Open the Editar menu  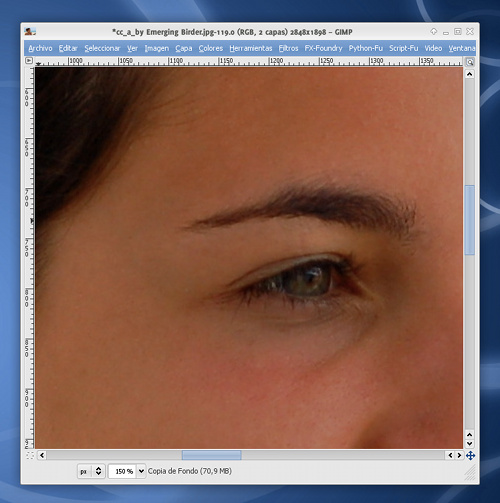point(68,48)
